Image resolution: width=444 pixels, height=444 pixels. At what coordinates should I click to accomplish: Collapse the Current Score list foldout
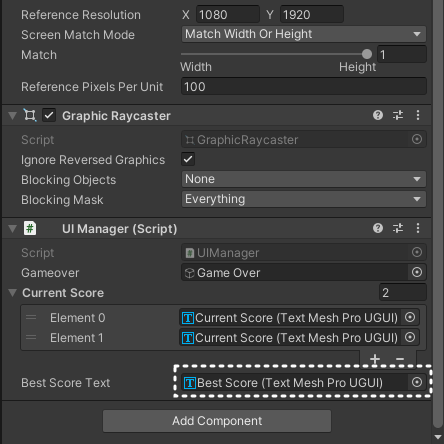click(13, 293)
